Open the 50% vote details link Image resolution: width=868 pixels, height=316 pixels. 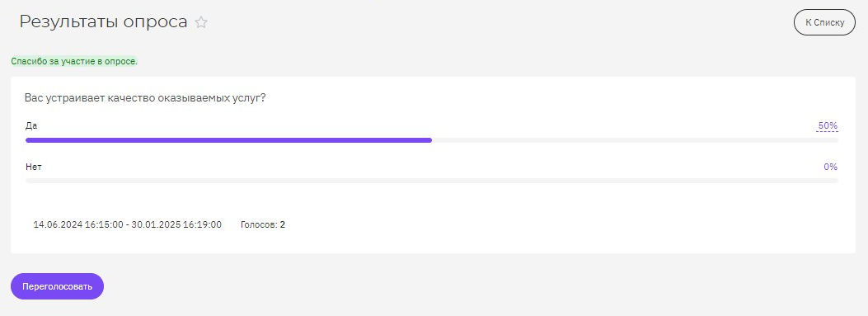tap(828, 126)
